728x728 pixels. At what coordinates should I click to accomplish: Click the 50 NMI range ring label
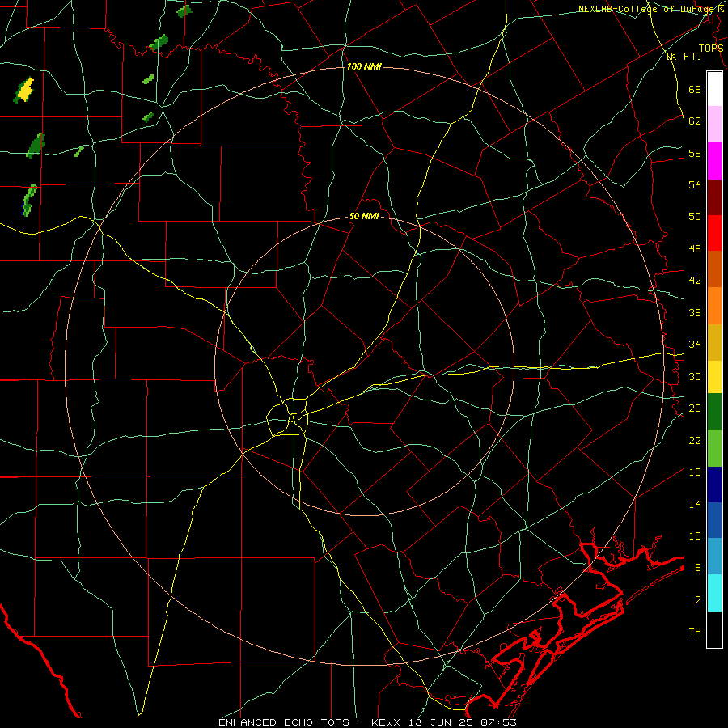coord(364,216)
